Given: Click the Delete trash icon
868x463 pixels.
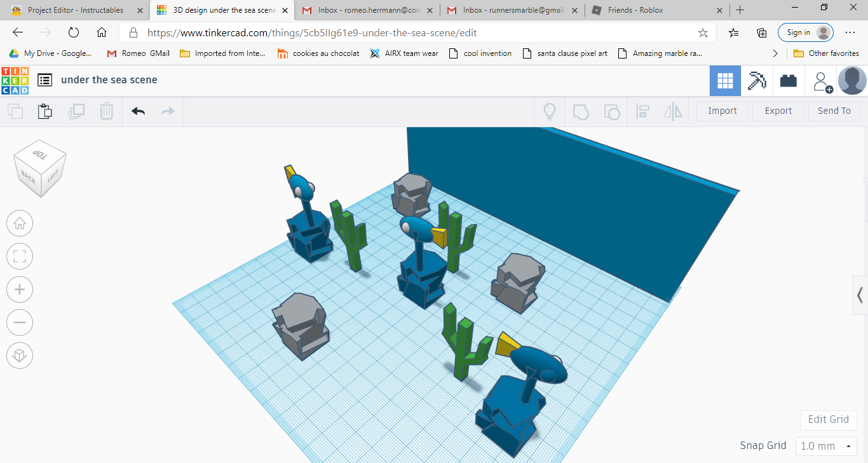Looking at the screenshot, I should point(107,111).
